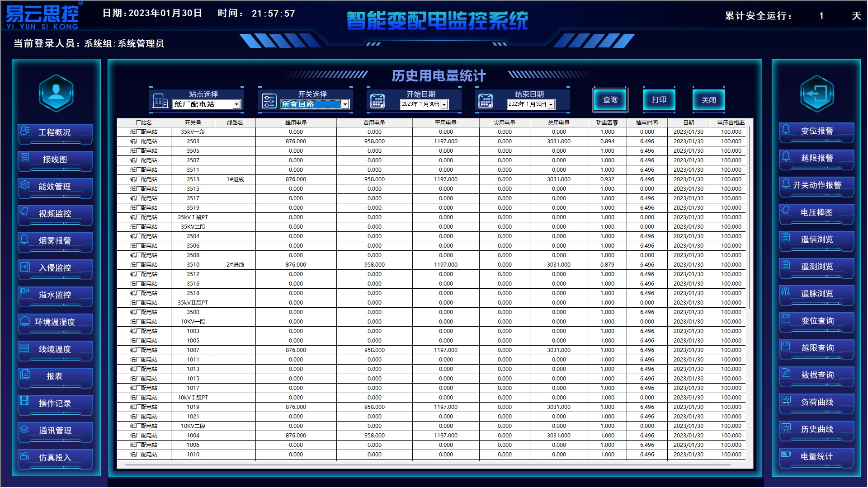Click the logout icon above the right panel
This screenshot has width=868, height=488.
[x=816, y=94]
